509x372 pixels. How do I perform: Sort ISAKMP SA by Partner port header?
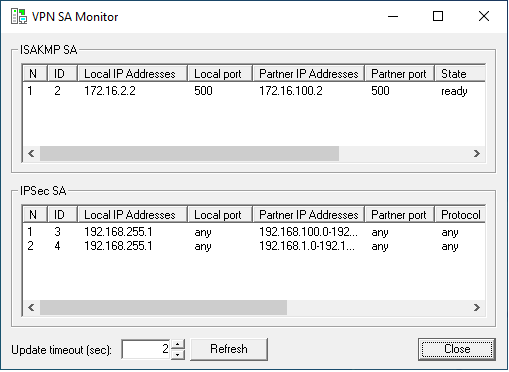point(400,73)
